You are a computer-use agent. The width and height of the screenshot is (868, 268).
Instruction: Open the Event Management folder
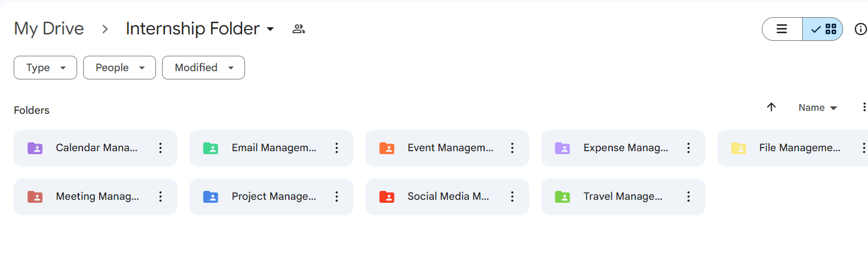[450, 148]
